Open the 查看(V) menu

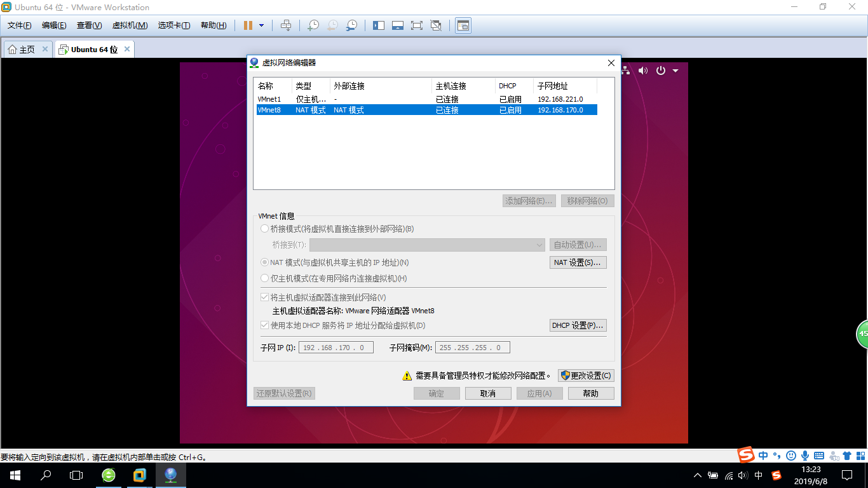coord(89,25)
